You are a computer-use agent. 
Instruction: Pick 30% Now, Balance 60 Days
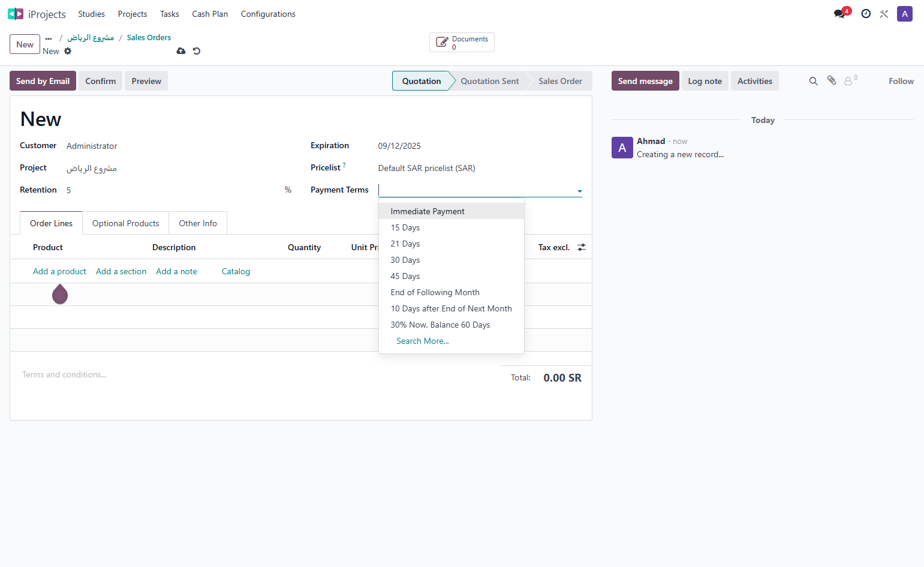click(452, 325)
